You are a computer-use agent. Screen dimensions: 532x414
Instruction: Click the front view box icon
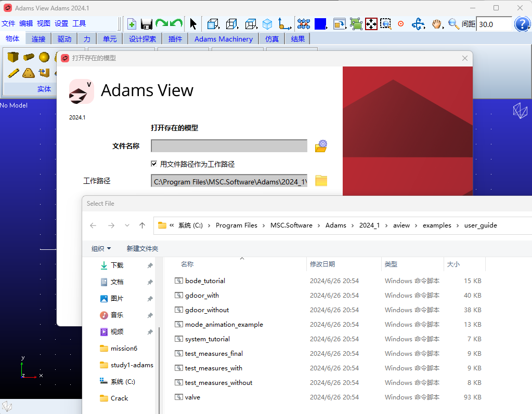[x=213, y=24]
